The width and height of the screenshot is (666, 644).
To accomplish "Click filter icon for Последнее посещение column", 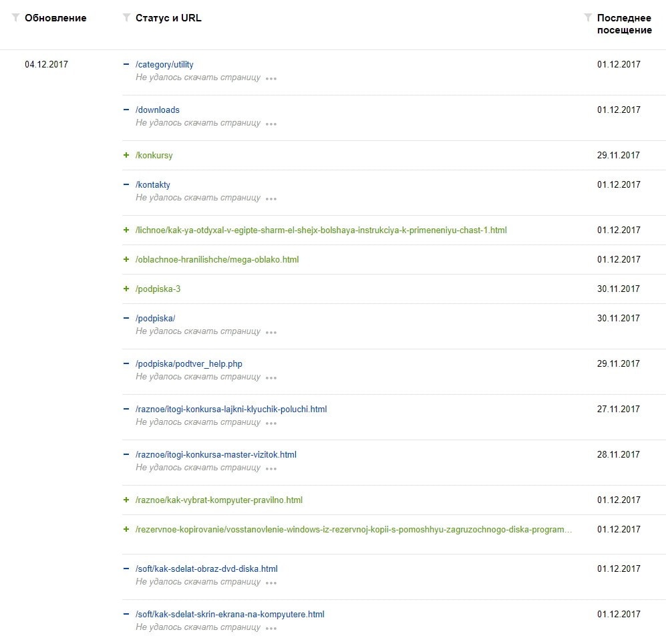I will tap(588, 18).
